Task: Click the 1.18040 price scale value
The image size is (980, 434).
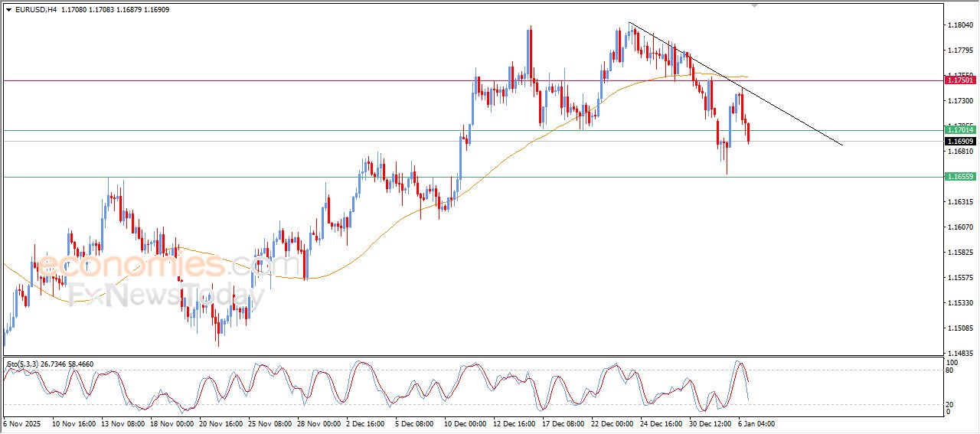Action: (x=960, y=25)
